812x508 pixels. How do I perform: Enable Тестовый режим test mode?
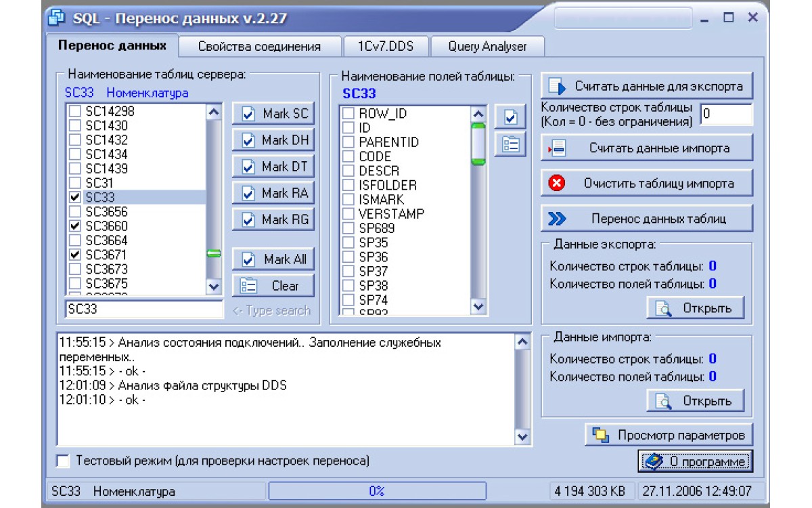click(62, 461)
